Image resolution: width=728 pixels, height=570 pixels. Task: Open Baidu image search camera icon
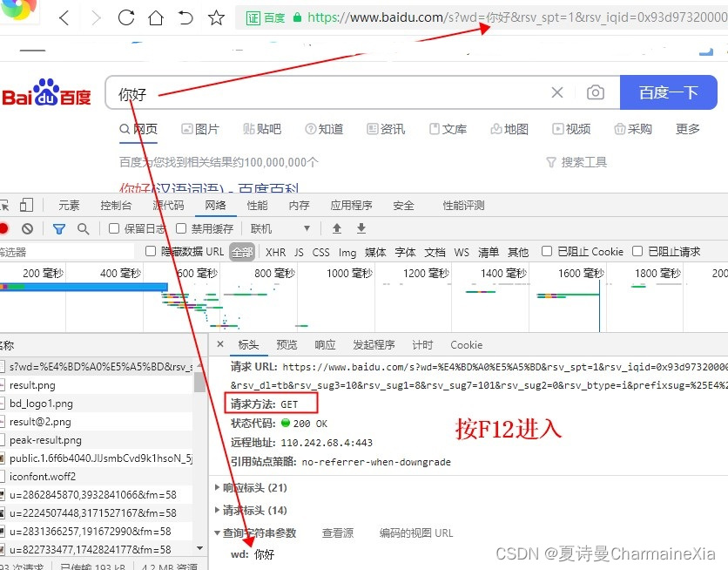tap(596, 92)
